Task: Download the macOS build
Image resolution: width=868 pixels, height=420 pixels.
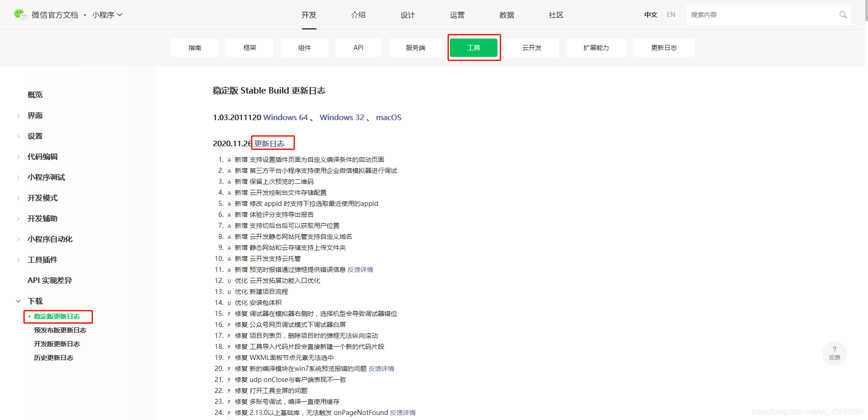Action: 389,117
